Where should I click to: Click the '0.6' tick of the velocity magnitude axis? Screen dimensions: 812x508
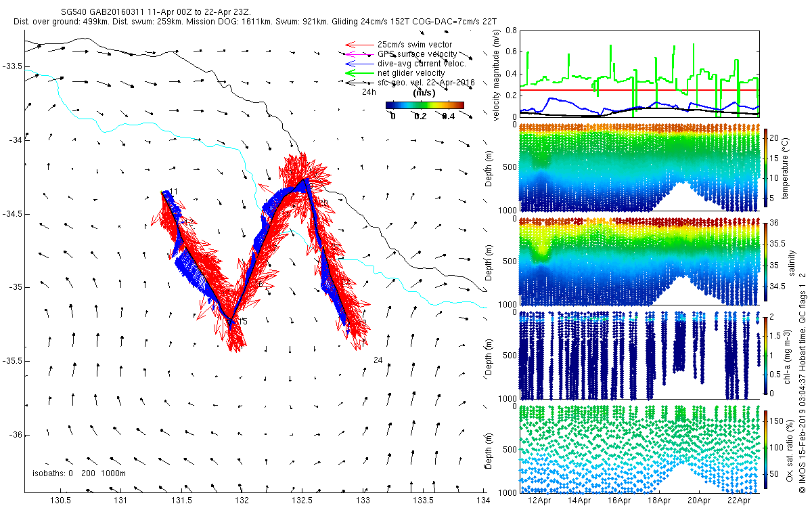click(510, 52)
